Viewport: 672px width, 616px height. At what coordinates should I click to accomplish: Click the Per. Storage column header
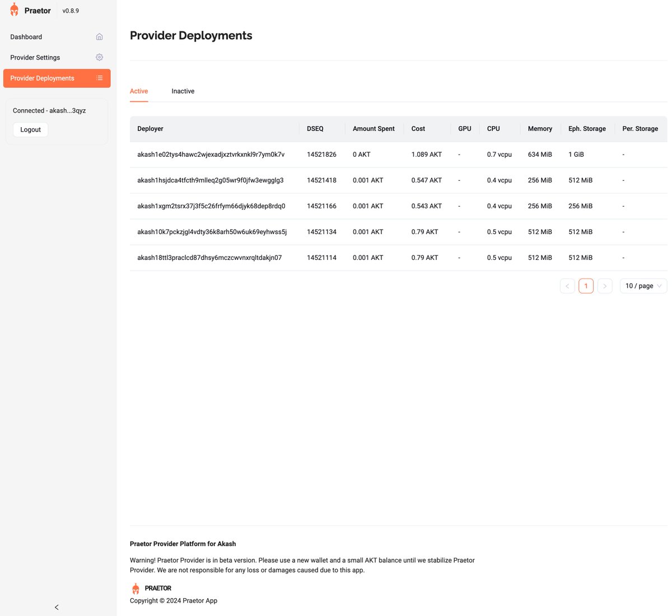point(640,129)
